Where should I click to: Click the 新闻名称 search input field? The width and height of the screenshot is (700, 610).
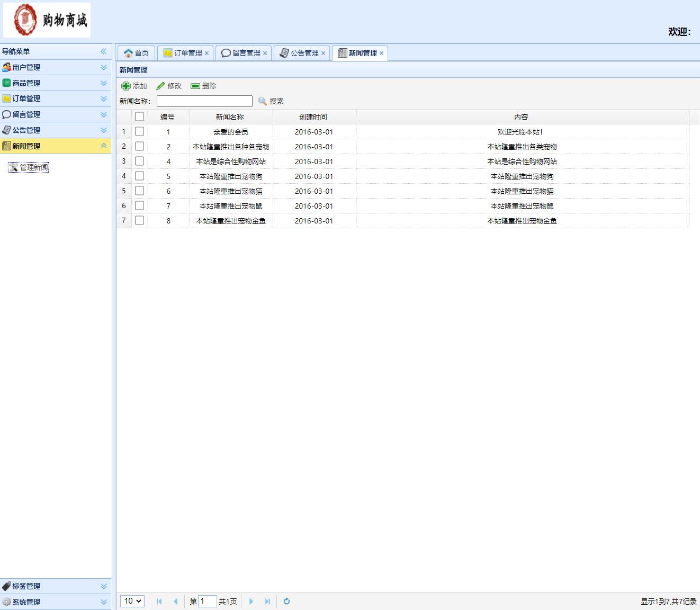point(204,101)
